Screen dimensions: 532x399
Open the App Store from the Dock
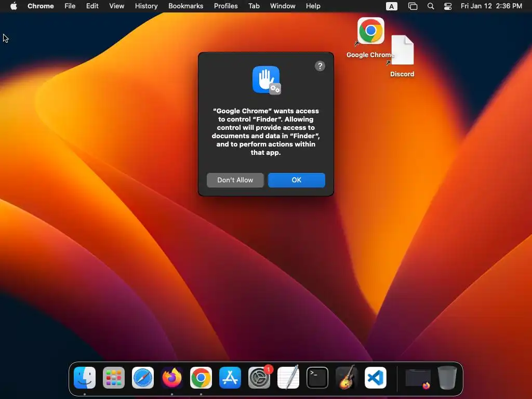tap(230, 377)
